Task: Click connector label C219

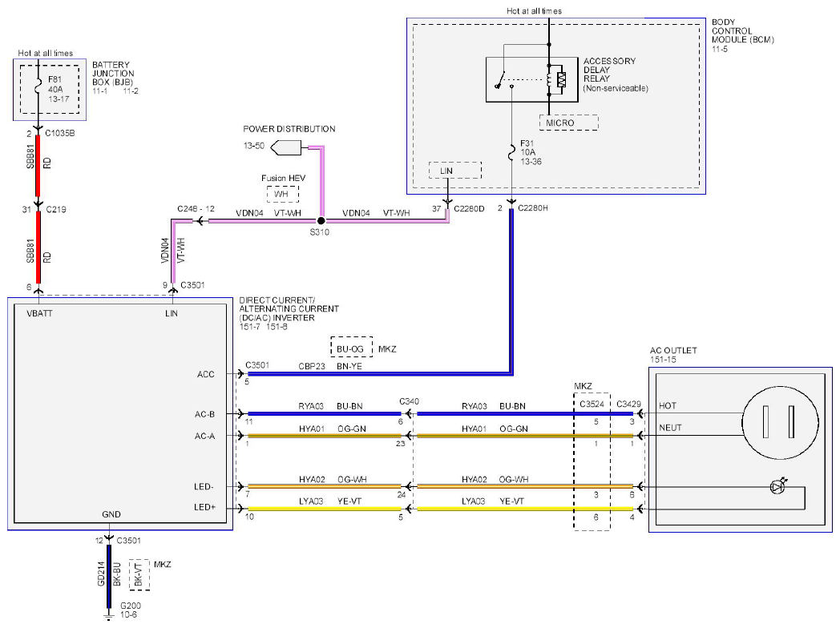Action: [x=56, y=209]
